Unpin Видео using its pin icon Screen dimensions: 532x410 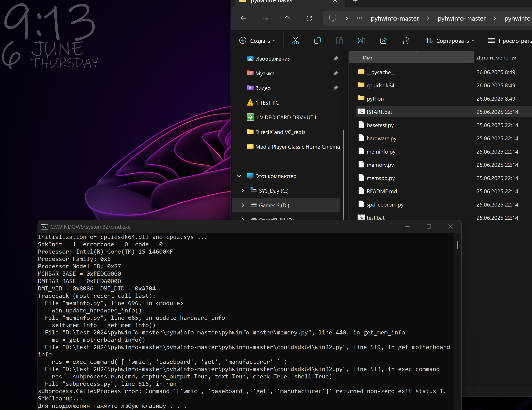[336, 88]
